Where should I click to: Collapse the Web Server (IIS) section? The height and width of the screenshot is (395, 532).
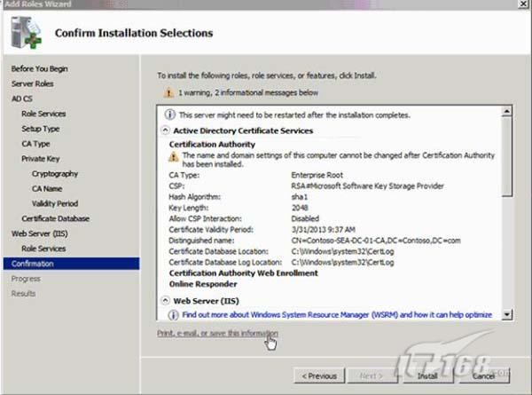[165, 301]
